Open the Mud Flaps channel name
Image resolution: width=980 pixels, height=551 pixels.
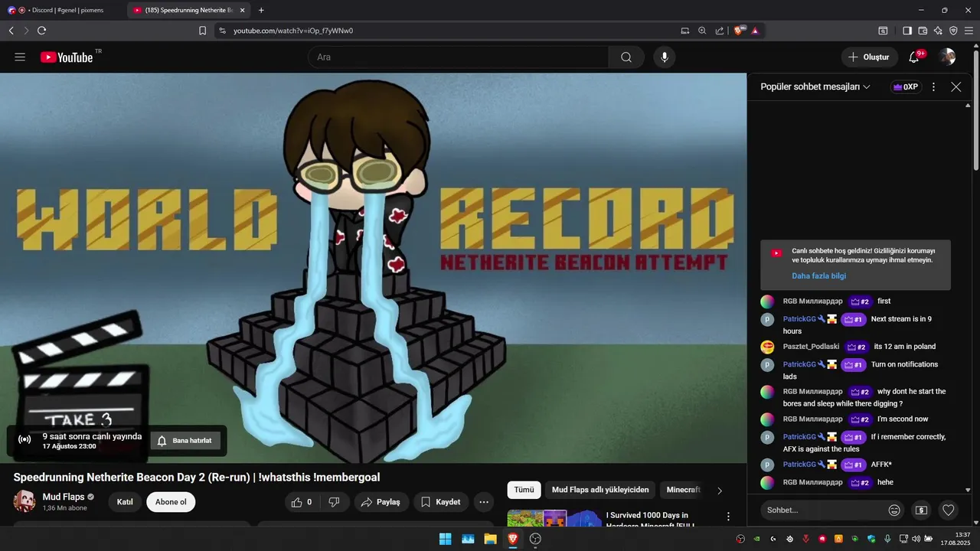(x=64, y=497)
